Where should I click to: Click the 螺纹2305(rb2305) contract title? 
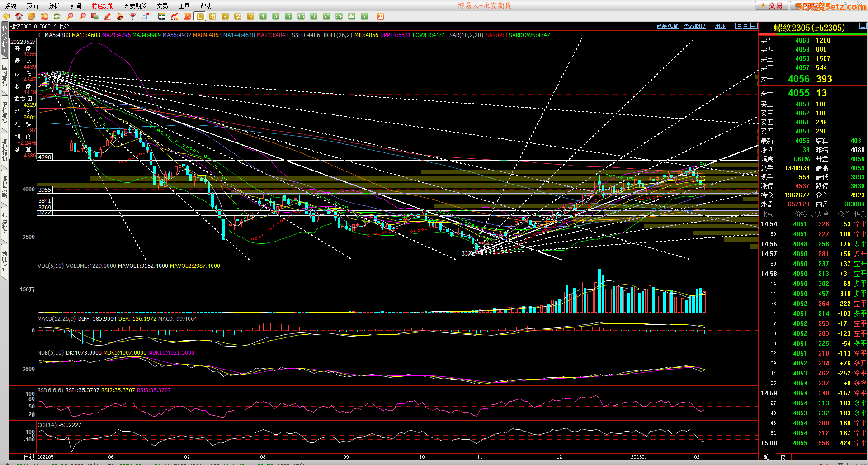[809, 28]
